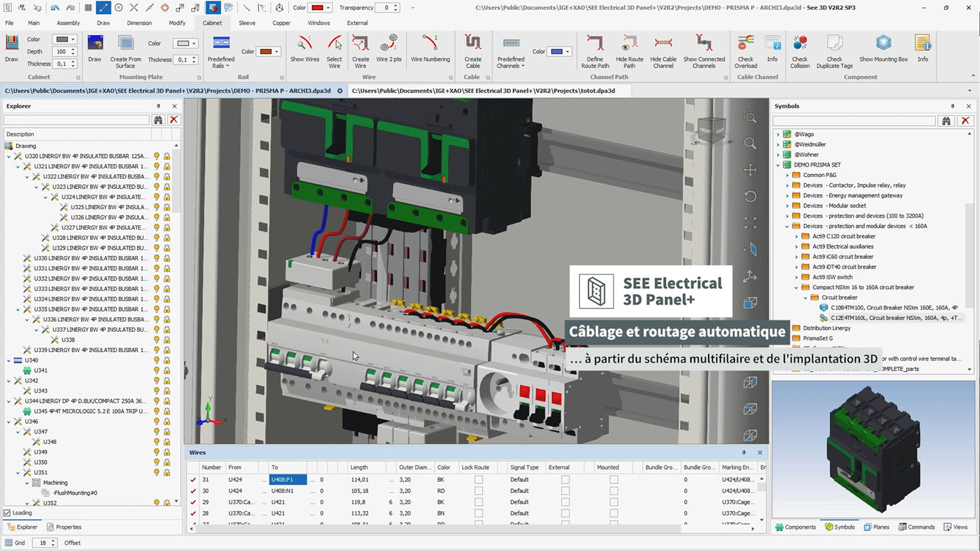
Task: Toggle lock icon for U342 row
Action: tap(167, 381)
